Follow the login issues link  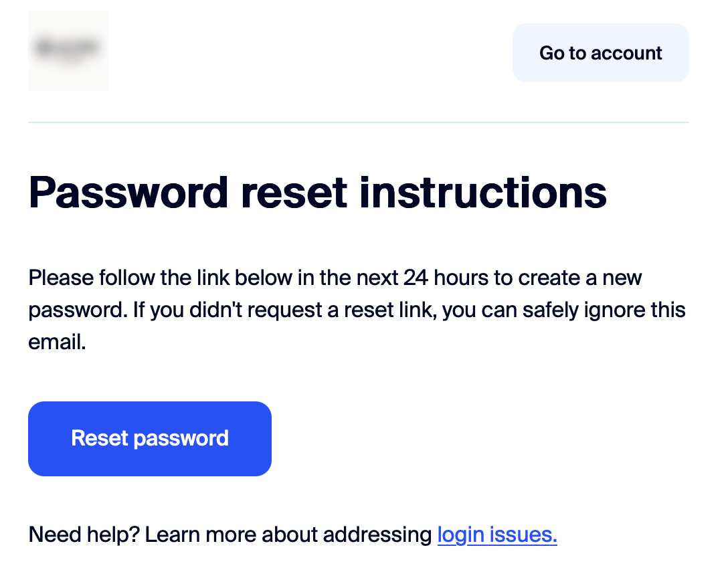(x=497, y=535)
